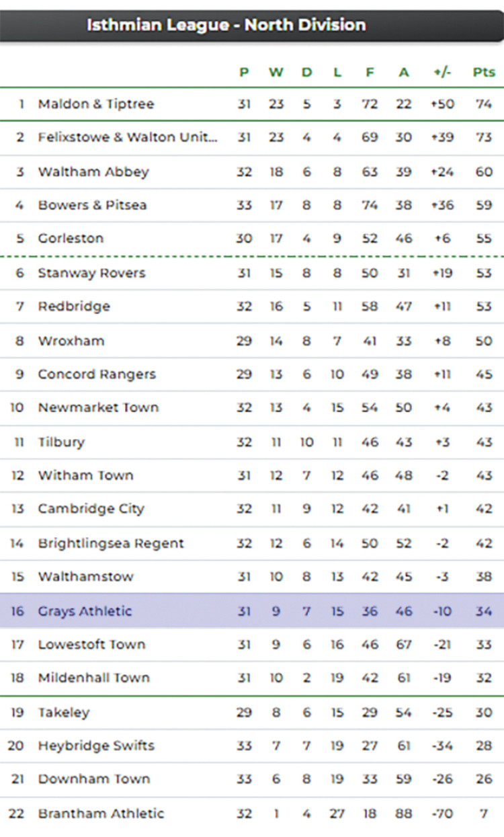Screen dimensions: 504x837
Task: Open Brantham Athletic team entry
Action: tap(101, 813)
